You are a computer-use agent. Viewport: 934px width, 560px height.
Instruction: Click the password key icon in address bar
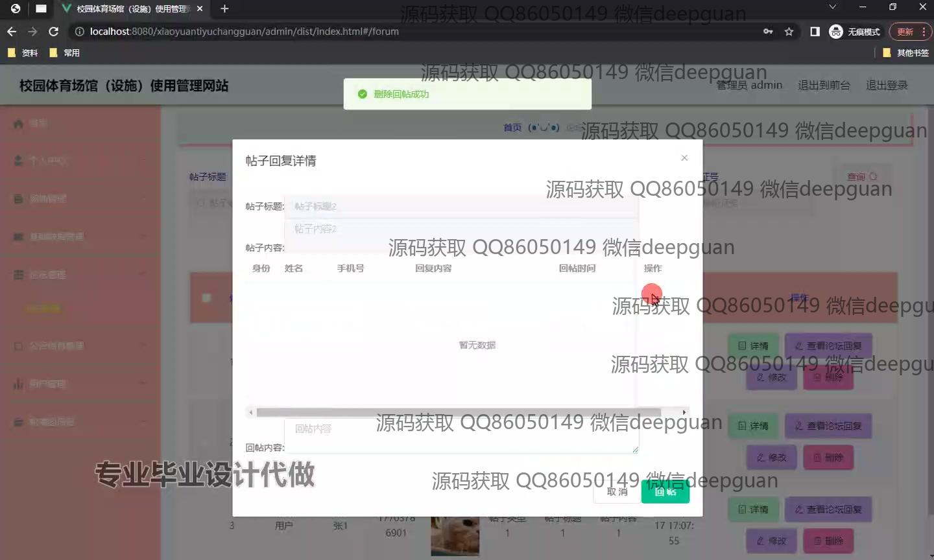pyautogui.click(x=768, y=31)
